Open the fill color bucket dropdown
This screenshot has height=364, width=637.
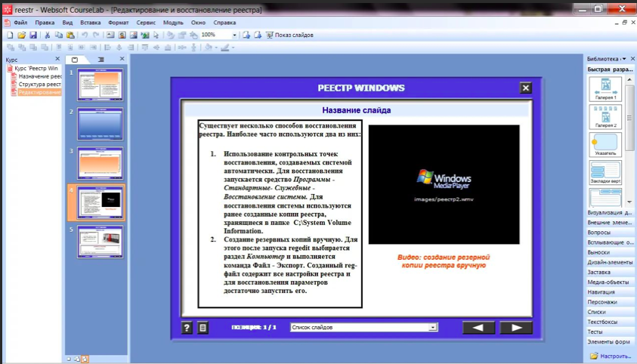[216, 48]
